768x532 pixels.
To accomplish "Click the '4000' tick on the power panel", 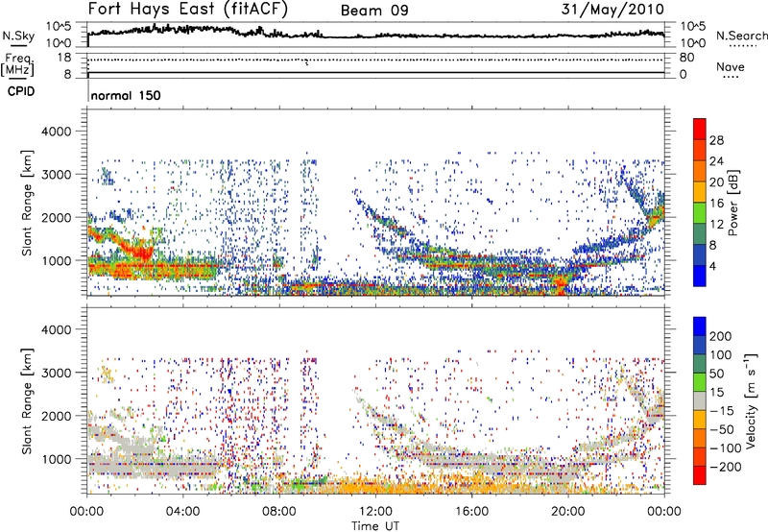I will click(57, 132).
